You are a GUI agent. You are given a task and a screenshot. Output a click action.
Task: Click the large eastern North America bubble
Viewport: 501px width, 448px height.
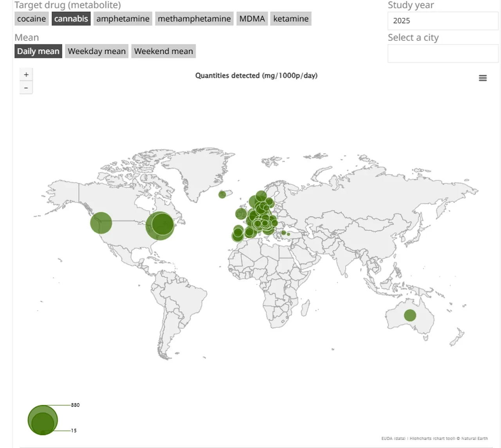pos(160,226)
